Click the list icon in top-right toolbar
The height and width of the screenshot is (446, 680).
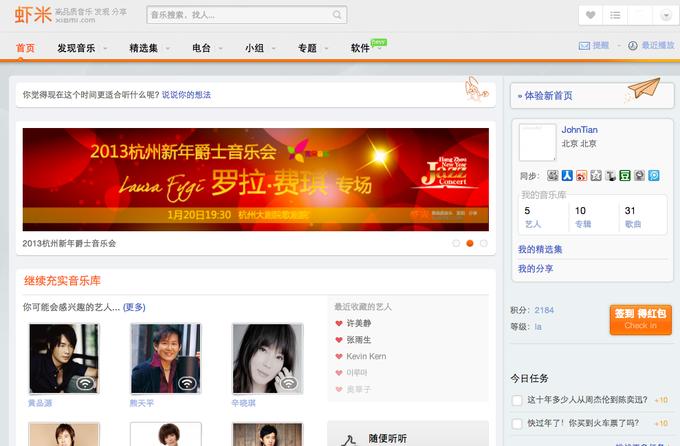tap(615, 15)
